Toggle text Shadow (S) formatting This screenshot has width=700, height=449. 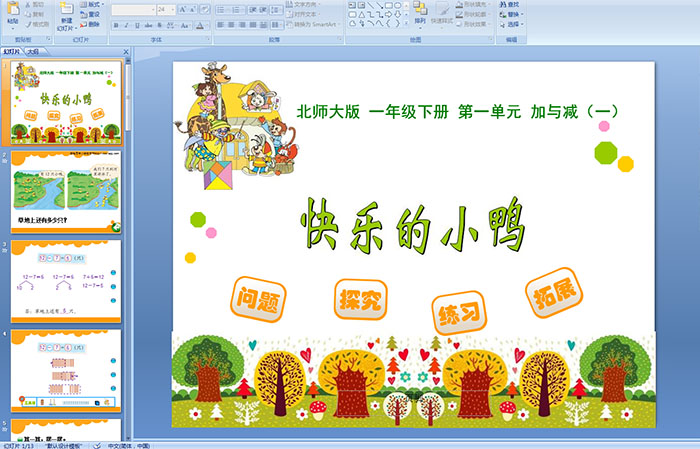[x=159, y=25]
